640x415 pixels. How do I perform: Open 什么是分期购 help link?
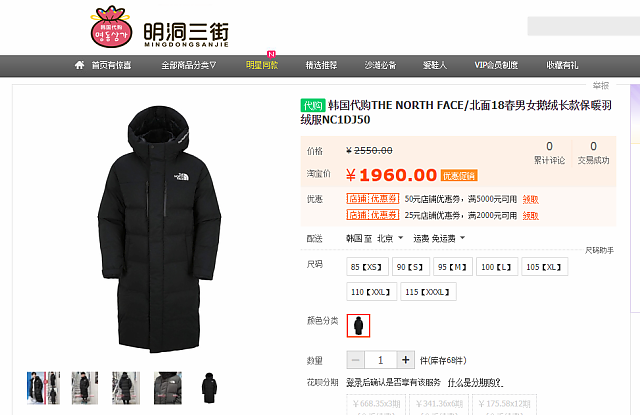[476, 383]
